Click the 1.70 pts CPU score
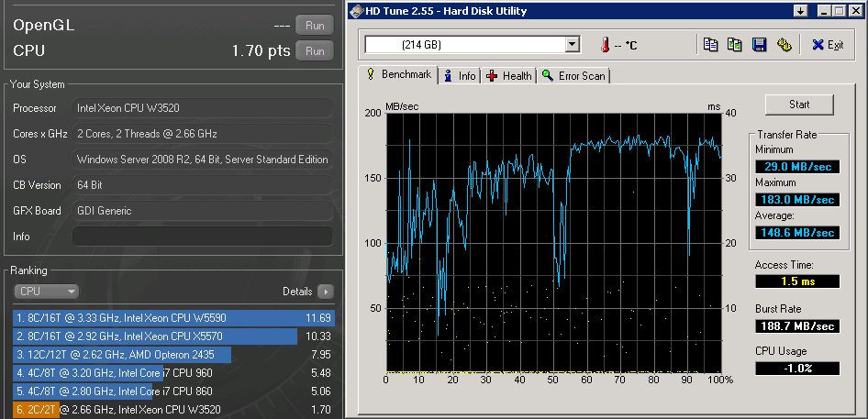Viewport: 868px width, 419px height. click(261, 51)
